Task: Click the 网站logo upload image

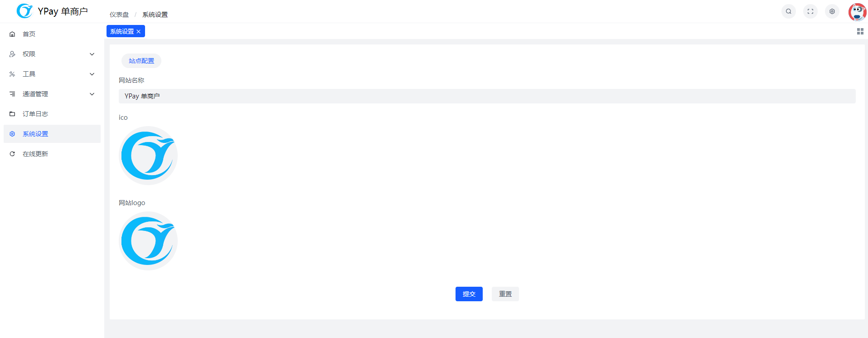Action: click(148, 241)
